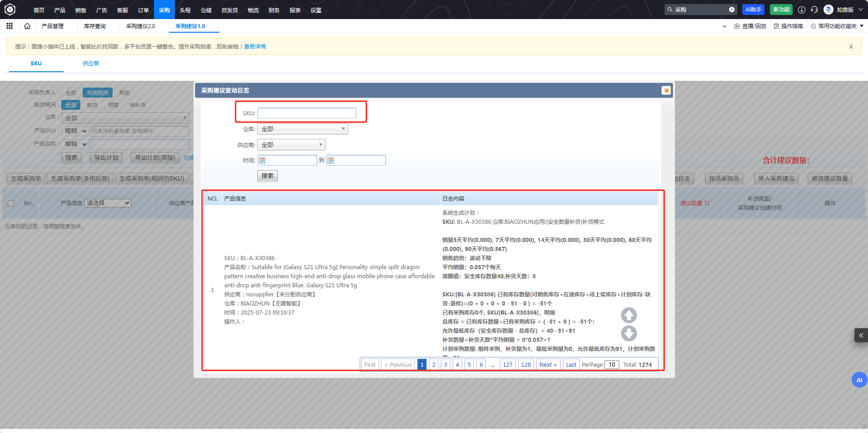
Task: Open the apps grid menu icon
Action: (x=10, y=26)
